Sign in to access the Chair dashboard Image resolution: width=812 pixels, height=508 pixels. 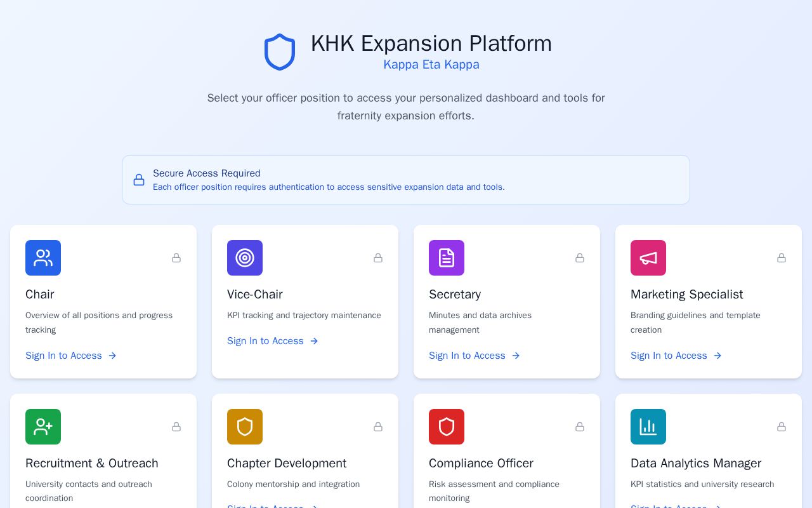(71, 356)
